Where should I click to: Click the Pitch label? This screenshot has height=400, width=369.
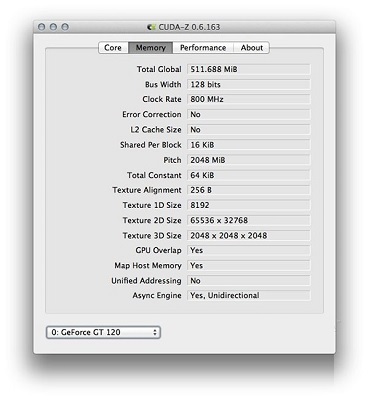click(x=172, y=160)
